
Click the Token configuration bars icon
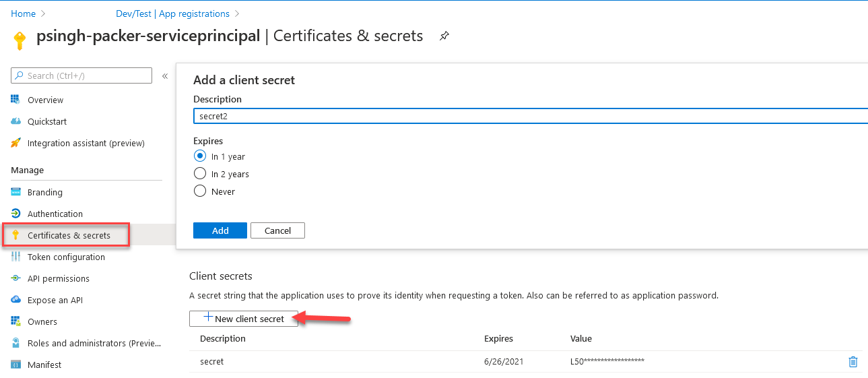(15, 257)
